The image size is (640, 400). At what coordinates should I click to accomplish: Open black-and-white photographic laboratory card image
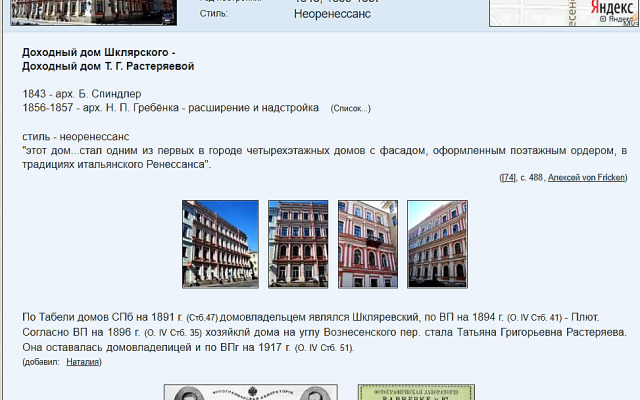coord(251,392)
